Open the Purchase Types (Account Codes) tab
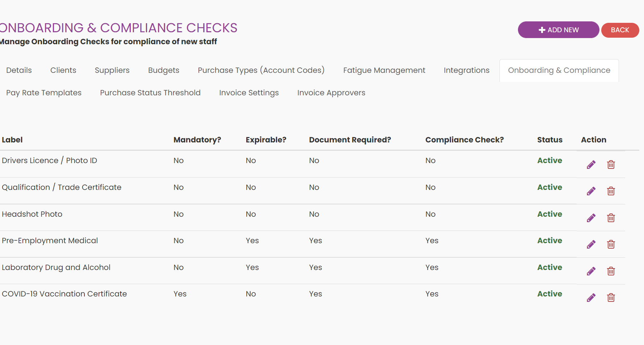 (261, 70)
